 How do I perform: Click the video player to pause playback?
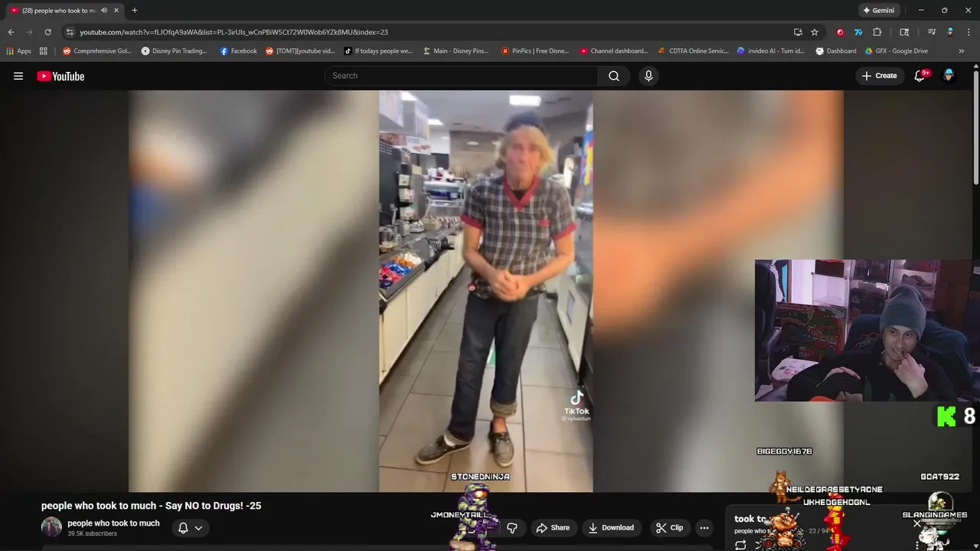click(x=485, y=291)
